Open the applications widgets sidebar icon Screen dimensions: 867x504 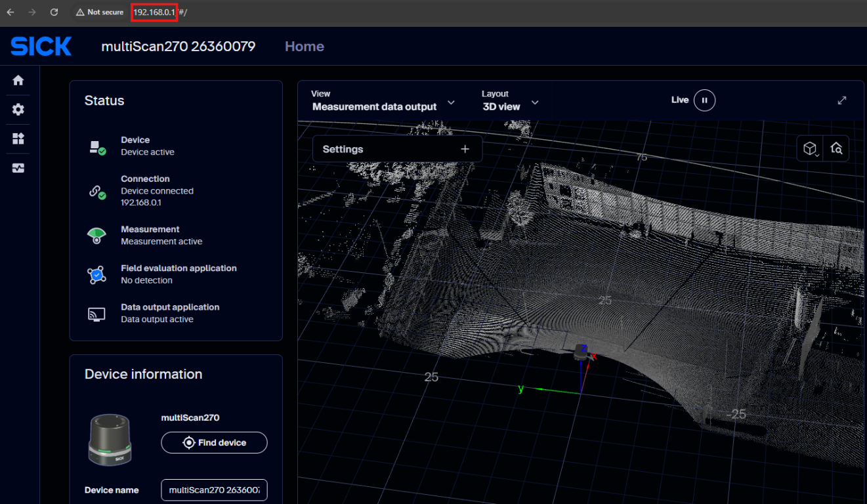[18, 139]
